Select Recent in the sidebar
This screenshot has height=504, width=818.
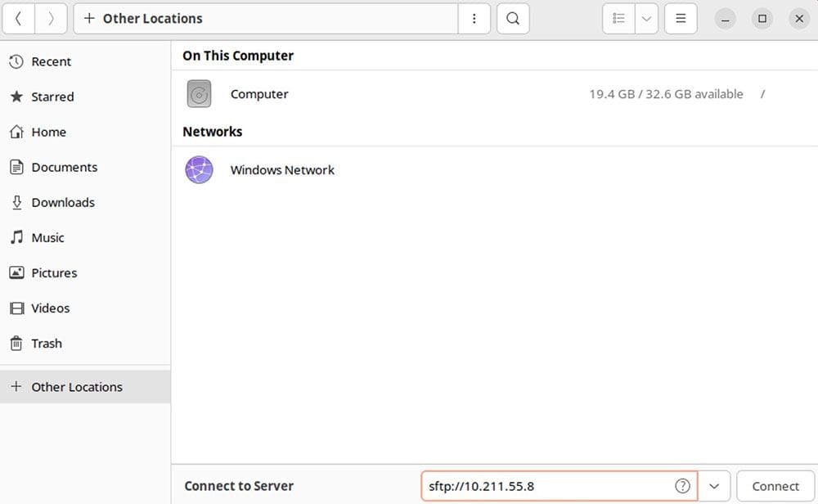(51, 61)
